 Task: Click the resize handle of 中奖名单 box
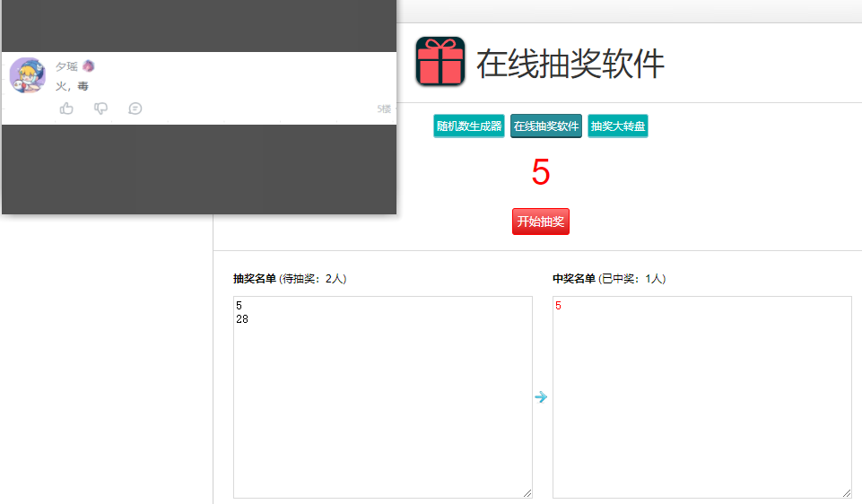[x=847, y=493]
